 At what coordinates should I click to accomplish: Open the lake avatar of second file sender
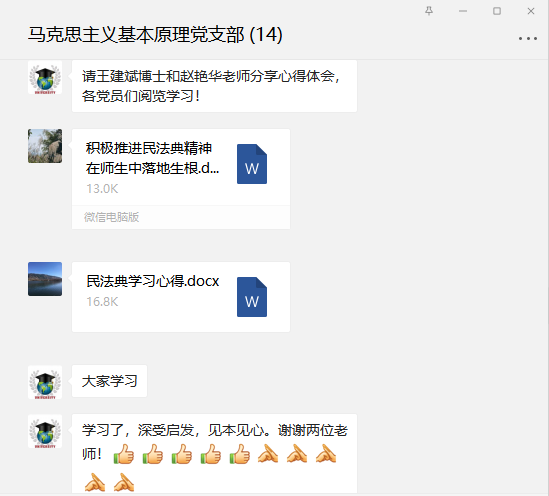coord(45,279)
